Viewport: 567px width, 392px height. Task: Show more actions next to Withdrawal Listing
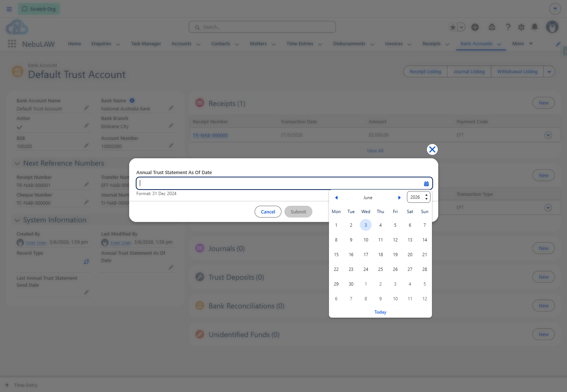(549, 72)
